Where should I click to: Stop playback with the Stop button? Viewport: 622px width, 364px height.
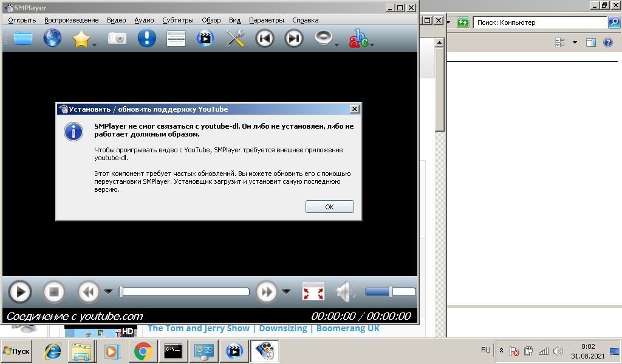tap(54, 292)
